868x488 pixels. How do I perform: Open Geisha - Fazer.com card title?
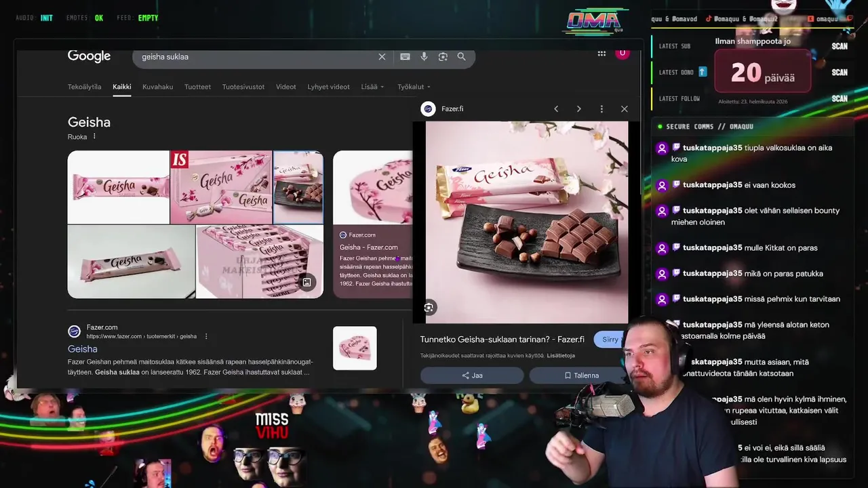[x=368, y=247]
